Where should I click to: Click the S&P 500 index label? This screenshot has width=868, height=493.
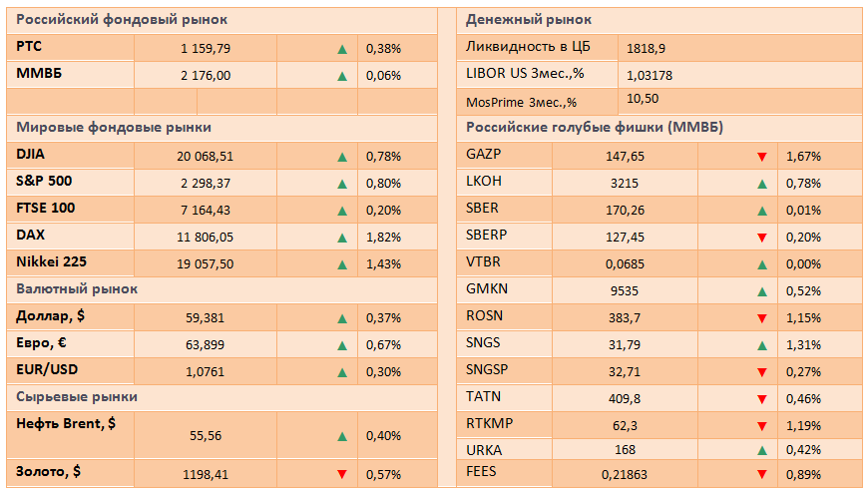click(46, 182)
